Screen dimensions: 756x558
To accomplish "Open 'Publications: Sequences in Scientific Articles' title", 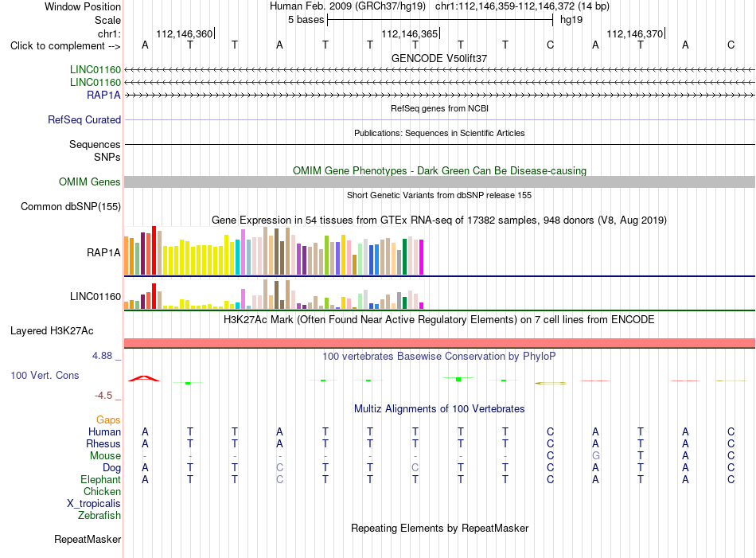I will (439, 133).
